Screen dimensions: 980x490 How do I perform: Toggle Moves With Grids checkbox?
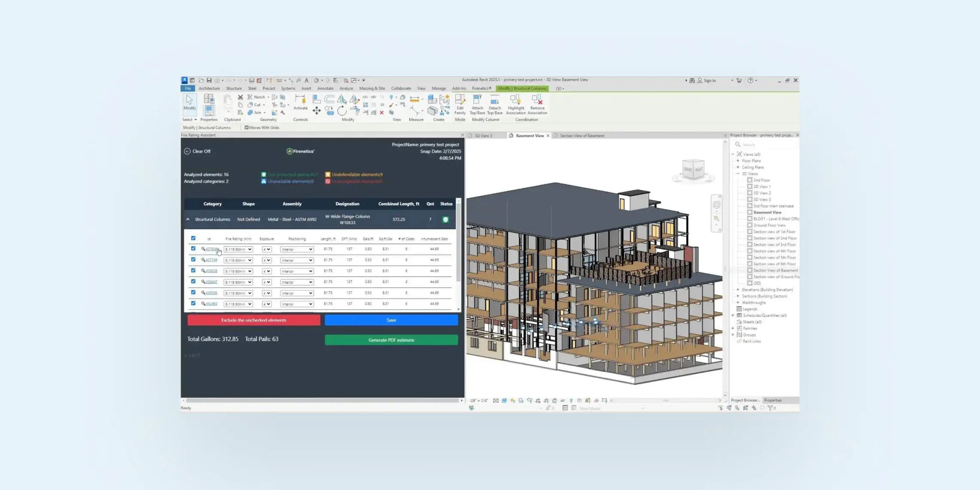click(247, 128)
